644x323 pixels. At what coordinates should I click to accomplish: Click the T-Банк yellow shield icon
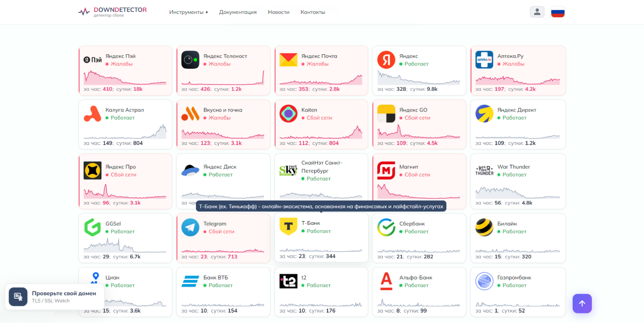click(288, 226)
